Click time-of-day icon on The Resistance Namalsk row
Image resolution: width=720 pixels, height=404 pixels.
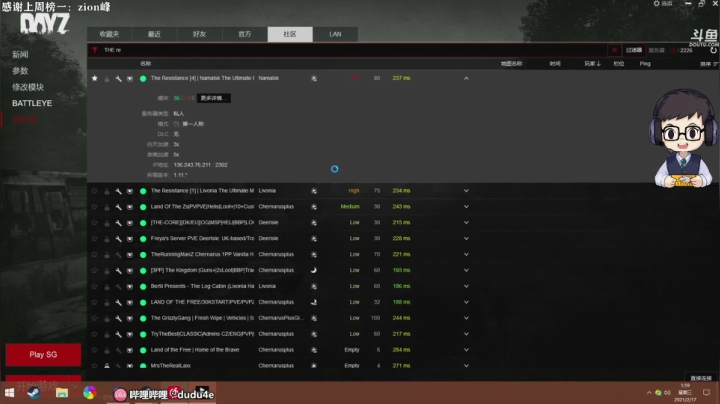pyautogui.click(x=314, y=79)
